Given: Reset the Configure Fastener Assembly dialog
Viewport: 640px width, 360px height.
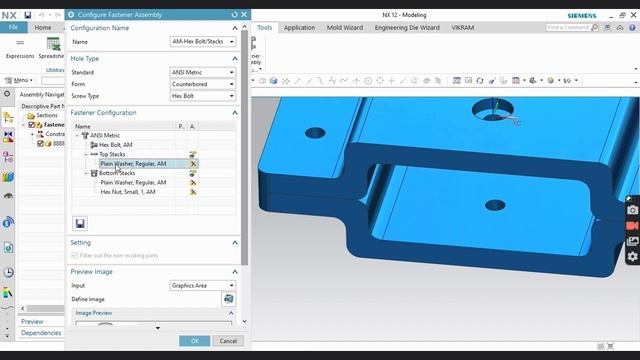Looking at the screenshot, I should [x=234, y=15].
